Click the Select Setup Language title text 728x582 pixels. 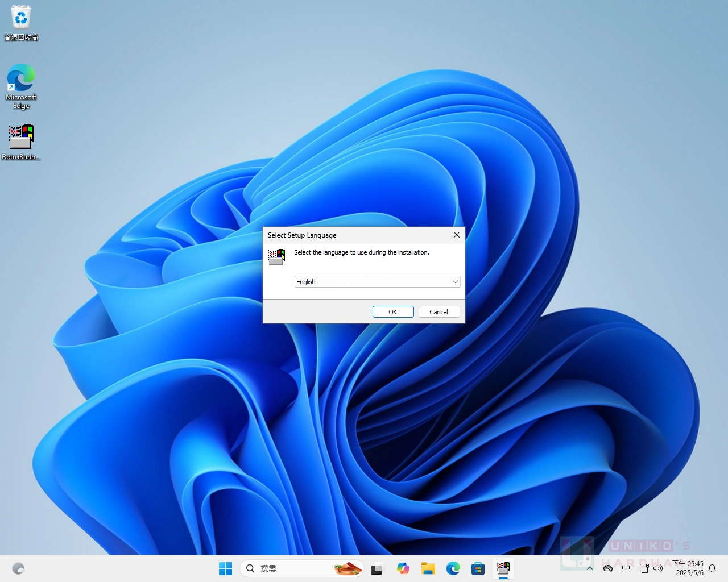point(302,235)
